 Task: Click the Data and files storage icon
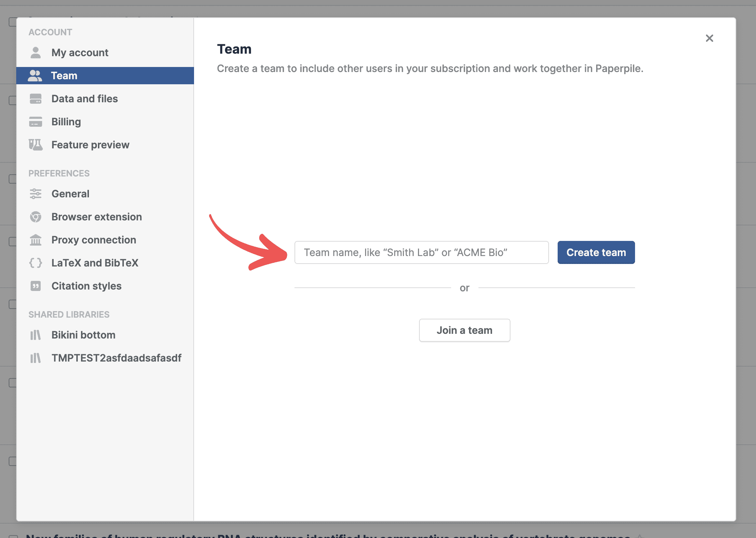35,99
